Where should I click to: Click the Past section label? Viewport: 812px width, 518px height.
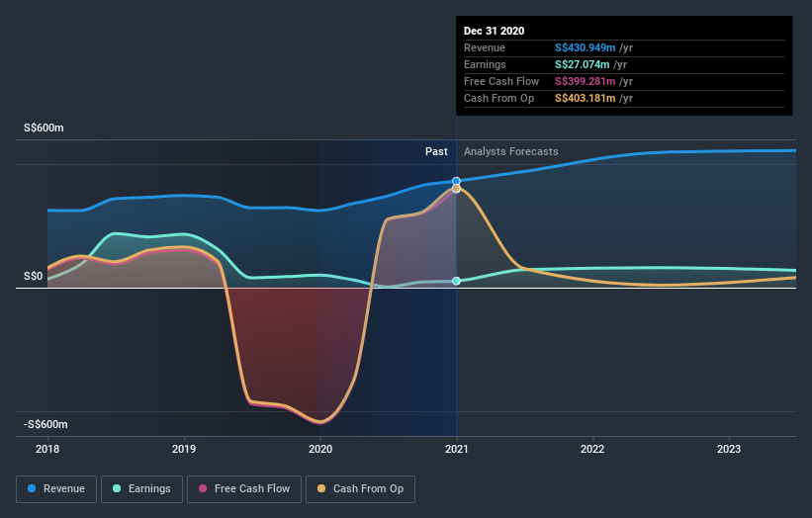point(436,151)
